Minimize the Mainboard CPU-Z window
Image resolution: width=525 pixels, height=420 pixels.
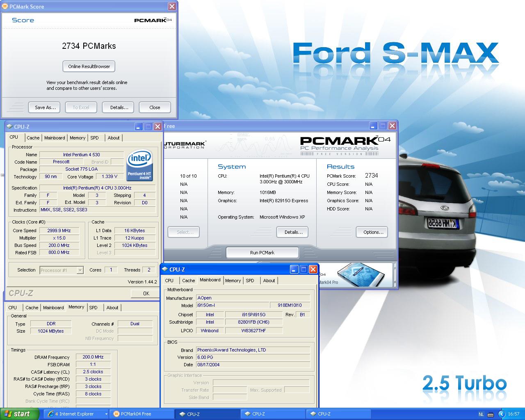tap(294, 269)
